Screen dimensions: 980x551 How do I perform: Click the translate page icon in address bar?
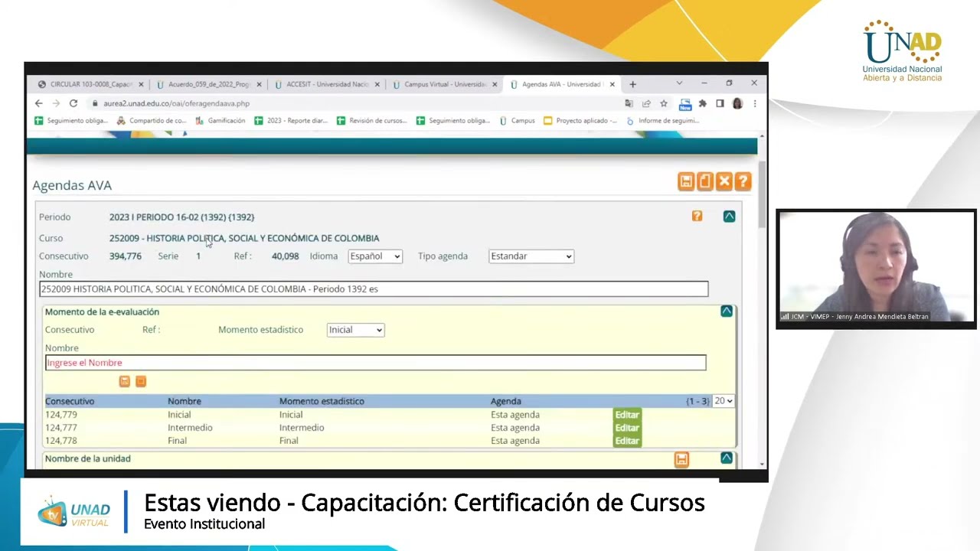coord(629,103)
